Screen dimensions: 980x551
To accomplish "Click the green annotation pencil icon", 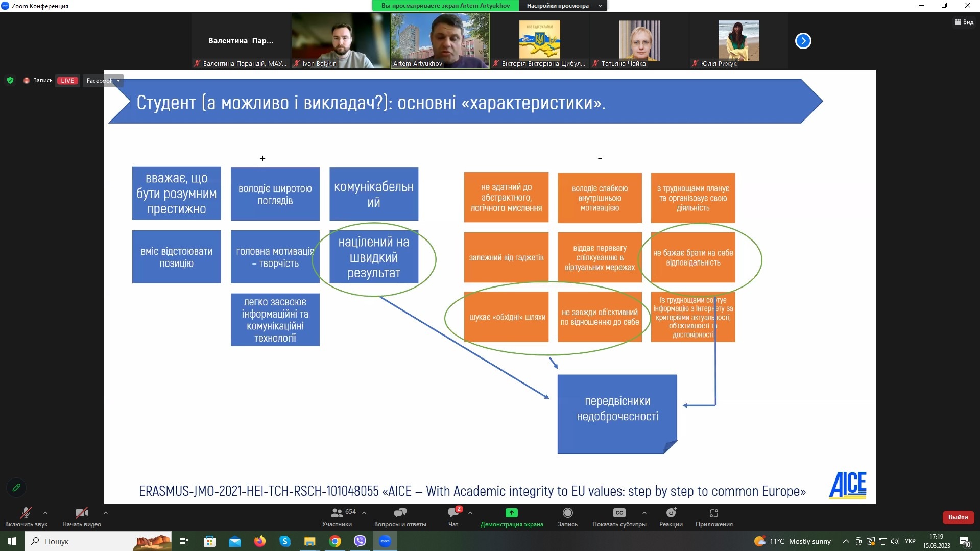I will [x=16, y=488].
